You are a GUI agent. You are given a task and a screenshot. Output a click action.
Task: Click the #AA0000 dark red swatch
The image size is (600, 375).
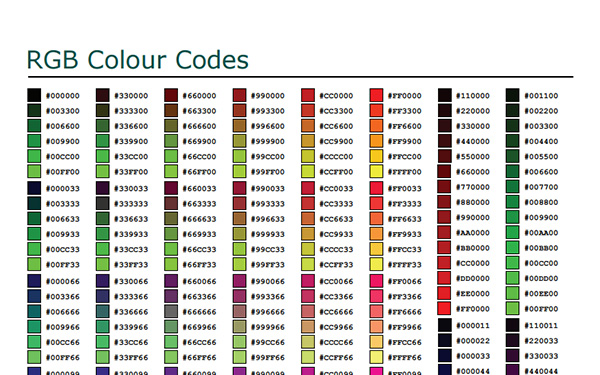[444, 232]
